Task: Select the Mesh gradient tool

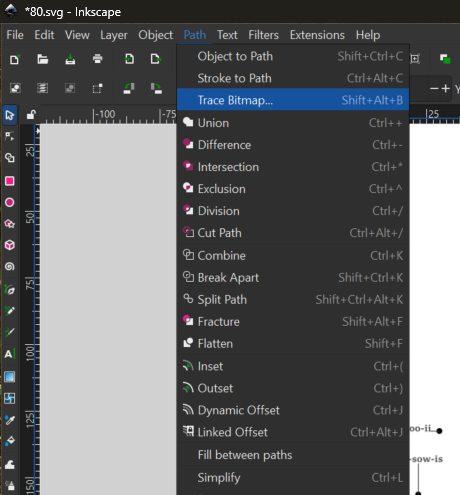Action: (10, 398)
